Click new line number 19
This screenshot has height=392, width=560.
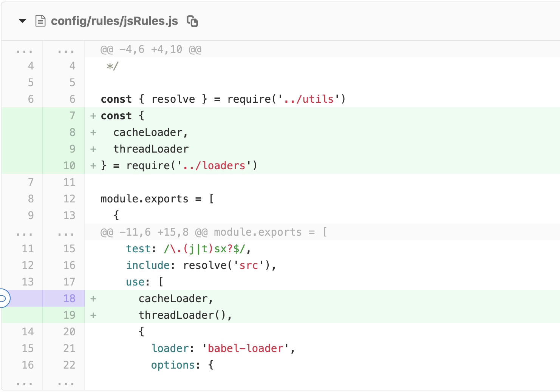coord(69,315)
